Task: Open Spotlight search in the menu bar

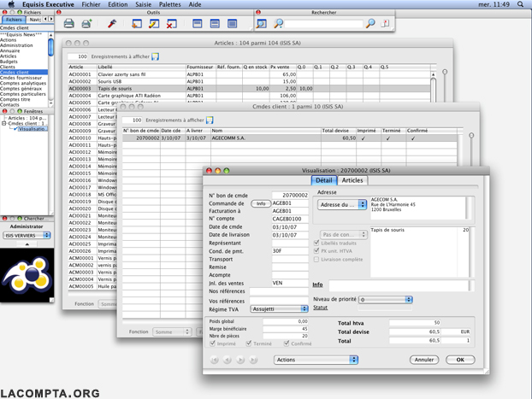Action: coord(521,4)
